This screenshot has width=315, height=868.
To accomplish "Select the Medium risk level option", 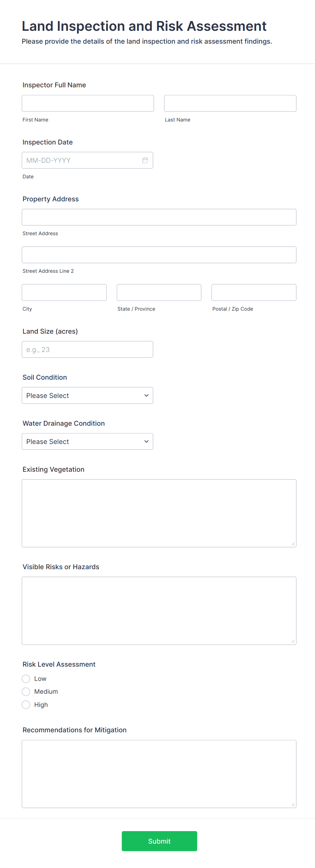I will (26, 692).
